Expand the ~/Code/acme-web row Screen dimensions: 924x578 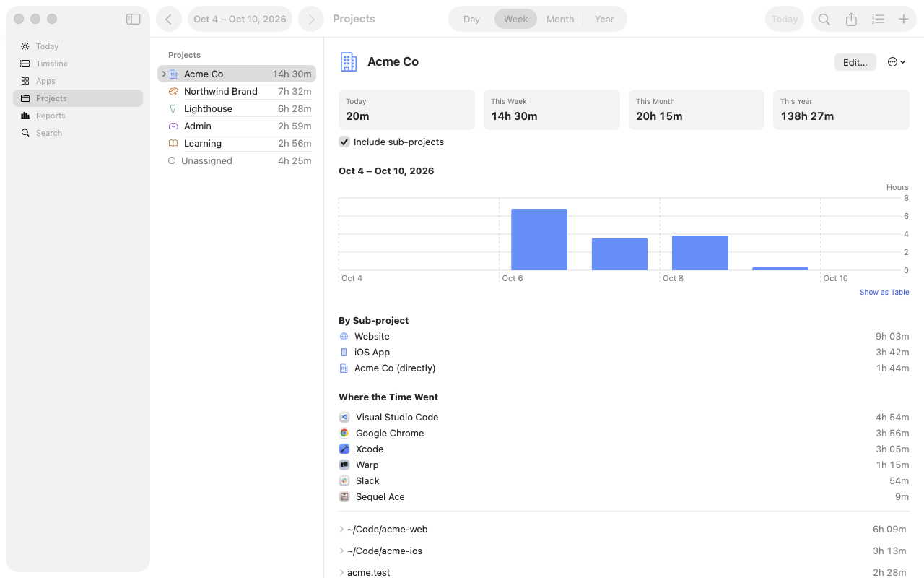click(x=341, y=529)
